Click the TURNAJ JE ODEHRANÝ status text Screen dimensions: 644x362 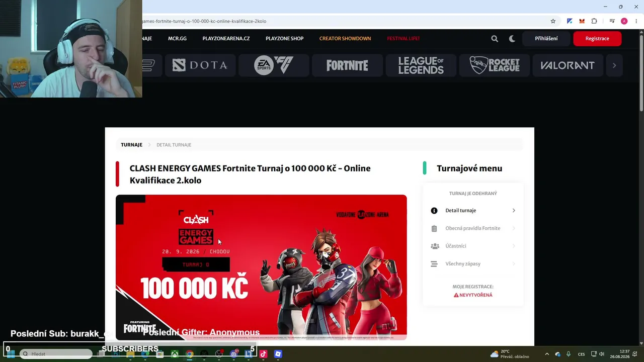(473, 194)
